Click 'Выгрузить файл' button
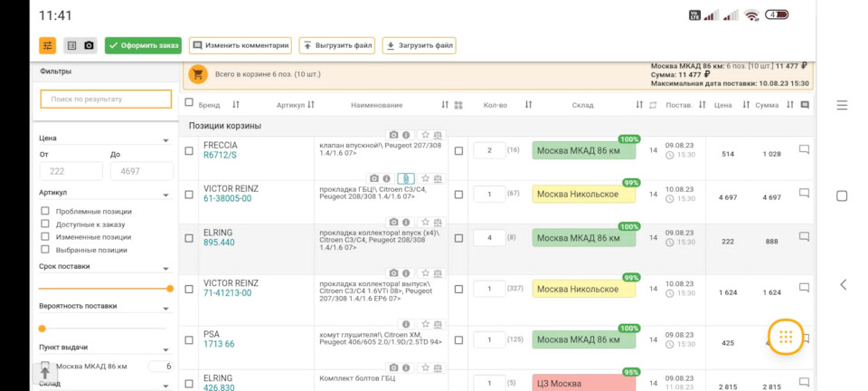The width and height of the screenshot is (868, 391). click(x=337, y=45)
